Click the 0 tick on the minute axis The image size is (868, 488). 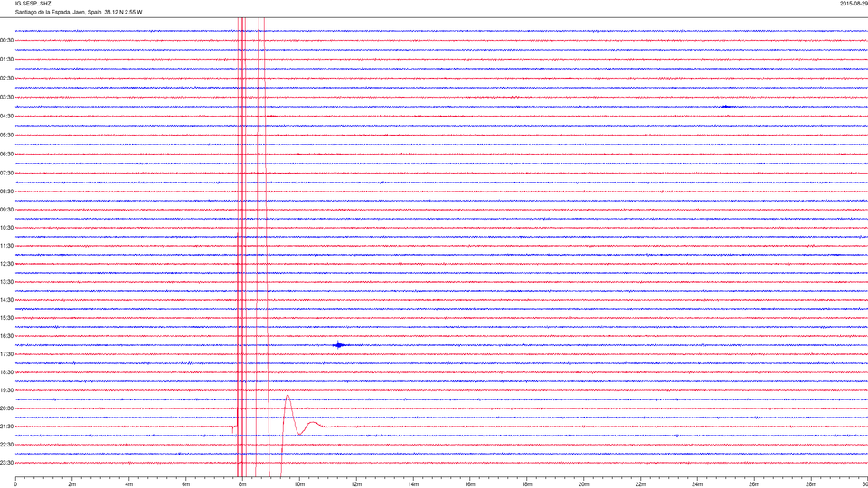click(15, 484)
